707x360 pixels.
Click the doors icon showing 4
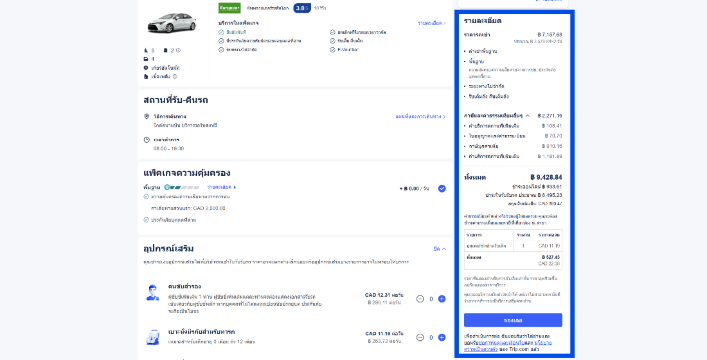(x=146, y=59)
